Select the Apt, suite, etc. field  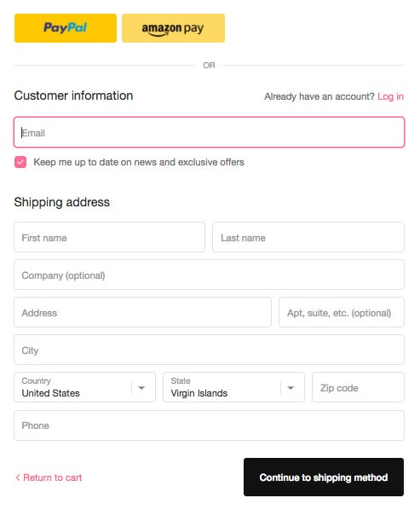(342, 312)
